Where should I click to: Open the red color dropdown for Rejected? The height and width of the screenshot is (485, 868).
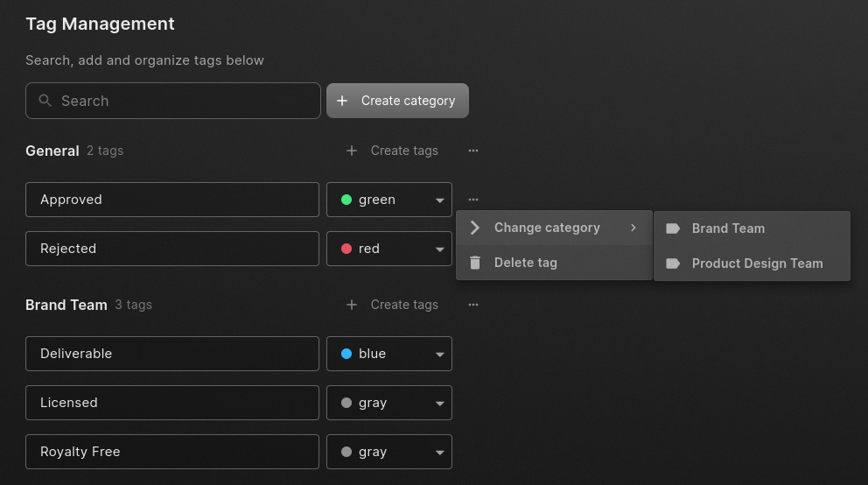389,249
